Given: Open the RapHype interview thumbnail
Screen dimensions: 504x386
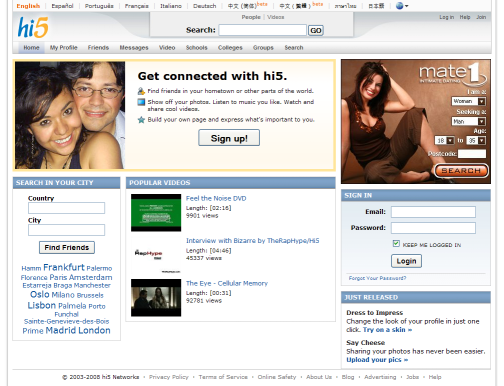Looking at the screenshot, I should (x=156, y=255).
